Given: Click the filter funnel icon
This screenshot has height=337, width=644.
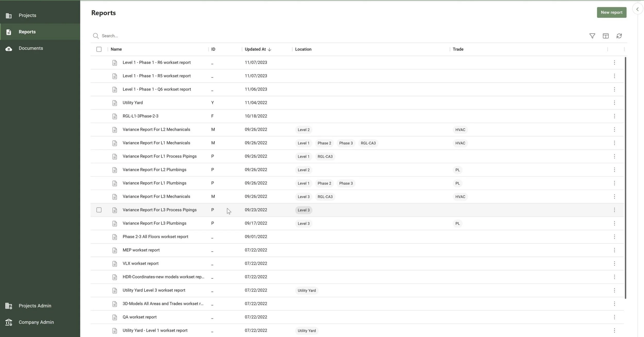Looking at the screenshot, I should click(592, 36).
